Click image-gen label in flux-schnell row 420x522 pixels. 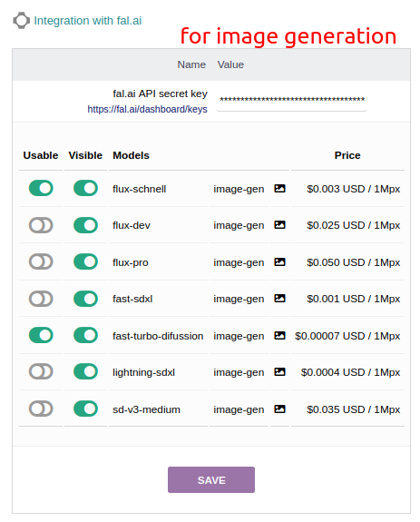239,190
